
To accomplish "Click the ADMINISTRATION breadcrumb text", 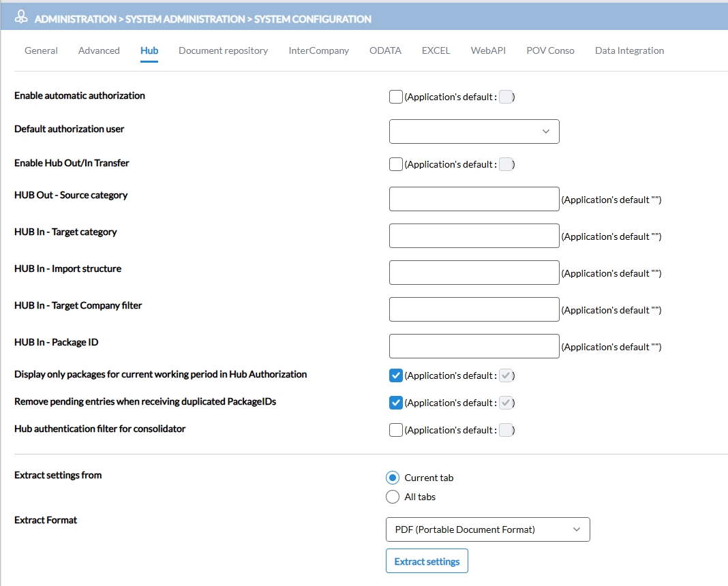I will 75,19.
